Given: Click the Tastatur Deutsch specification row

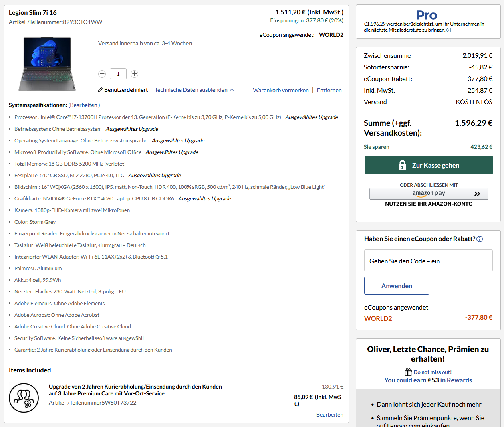Looking at the screenshot, I should 80,245.
